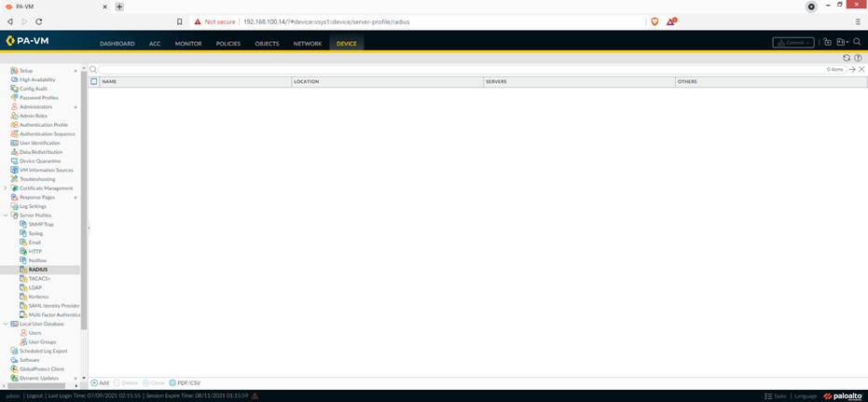This screenshot has width=868, height=402.
Task: Select the RADIUS server profile item
Action: pos(40,270)
